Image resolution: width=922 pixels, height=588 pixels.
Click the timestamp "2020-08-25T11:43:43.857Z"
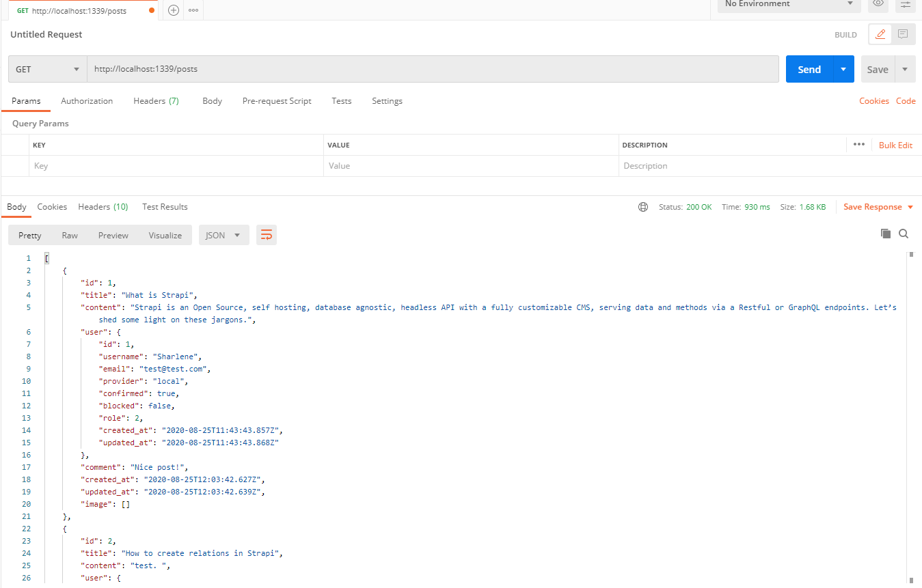click(219, 430)
